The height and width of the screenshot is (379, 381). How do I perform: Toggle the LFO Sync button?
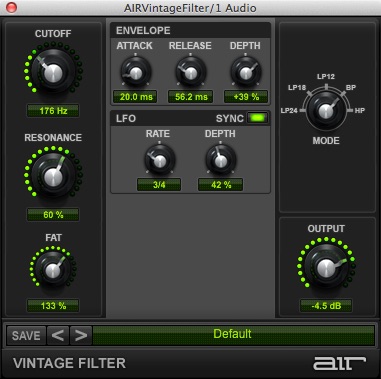pyautogui.click(x=257, y=118)
